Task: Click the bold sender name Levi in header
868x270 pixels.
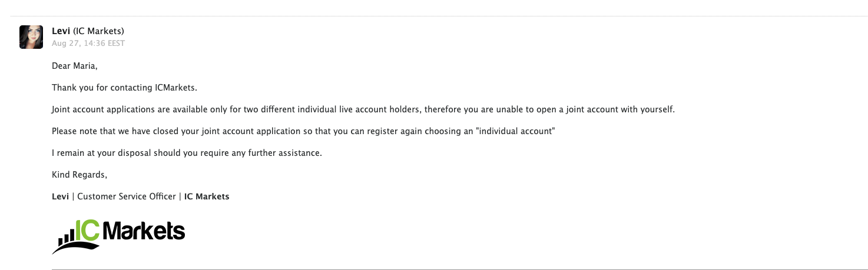Action: click(x=61, y=31)
